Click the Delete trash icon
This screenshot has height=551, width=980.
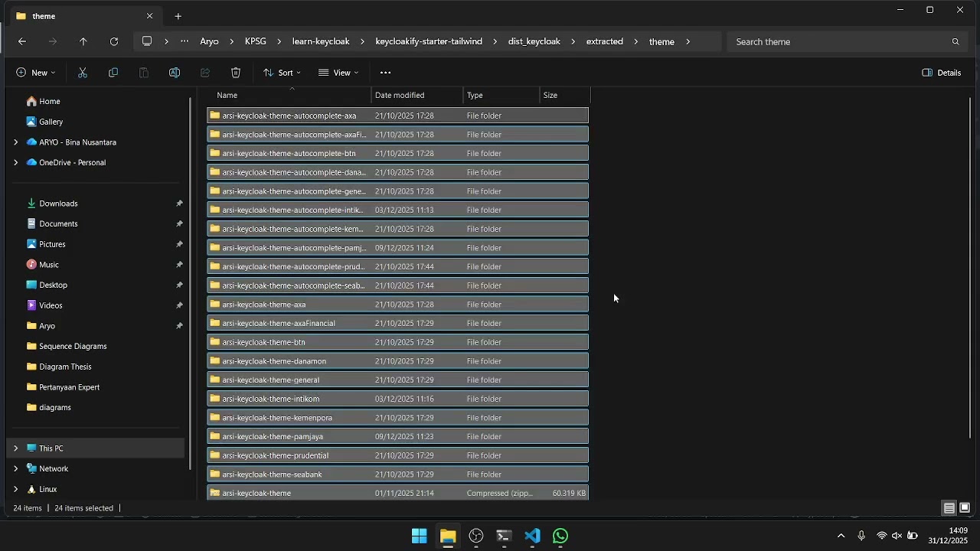[x=236, y=73]
